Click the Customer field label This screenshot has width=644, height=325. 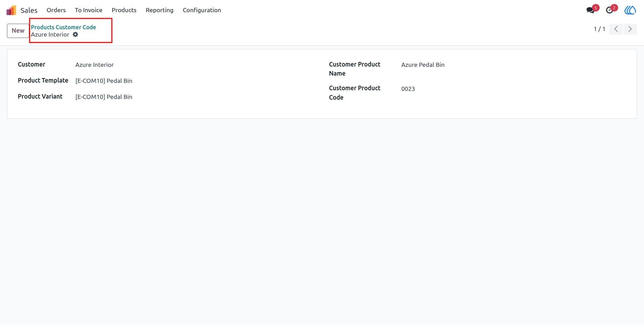[x=31, y=64]
